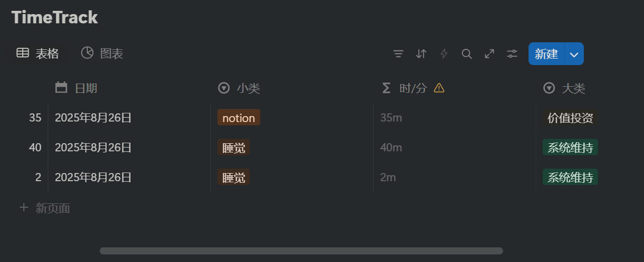Image resolution: width=644 pixels, height=262 pixels.
Task: Click the horizontal scrollbar at bottom
Action: [301, 251]
